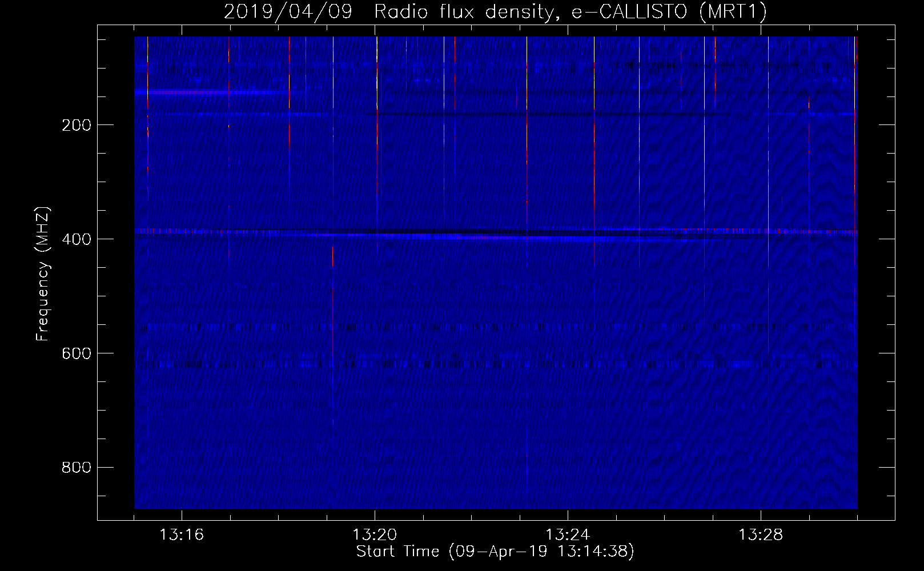Image resolution: width=924 pixels, height=571 pixels.
Task: Click the 13:16 time tick label
Action: pos(182,535)
